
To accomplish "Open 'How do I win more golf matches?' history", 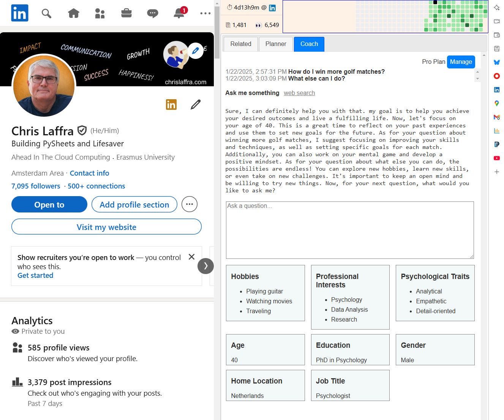I will tap(337, 71).
